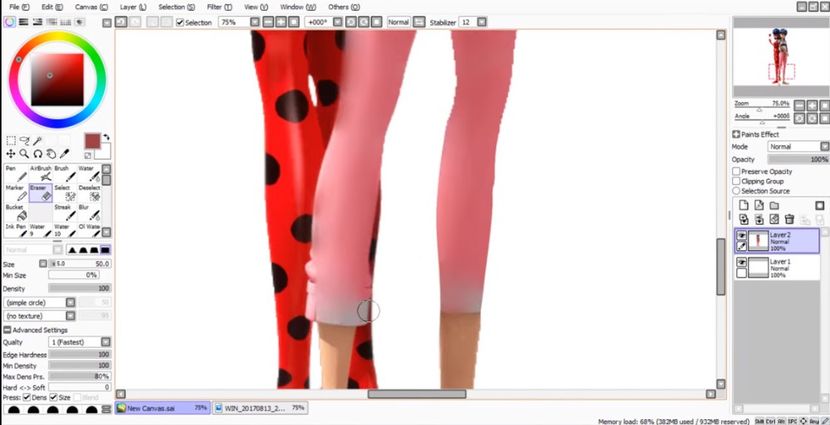830x425 pixels.
Task: Open the File menu
Action: (20, 7)
